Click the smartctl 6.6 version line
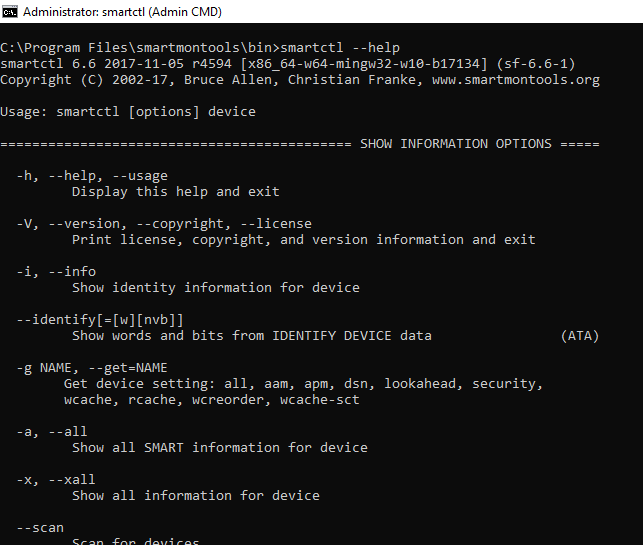 tap(287, 64)
